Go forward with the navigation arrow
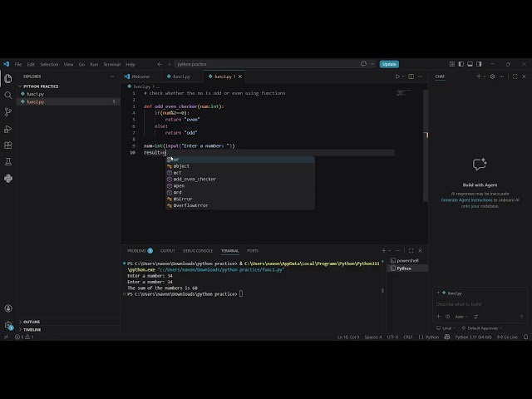The height and width of the screenshot is (399, 532). [169, 64]
